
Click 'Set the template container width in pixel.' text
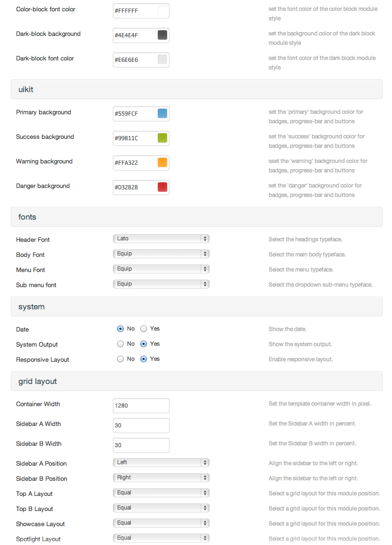point(320,404)
